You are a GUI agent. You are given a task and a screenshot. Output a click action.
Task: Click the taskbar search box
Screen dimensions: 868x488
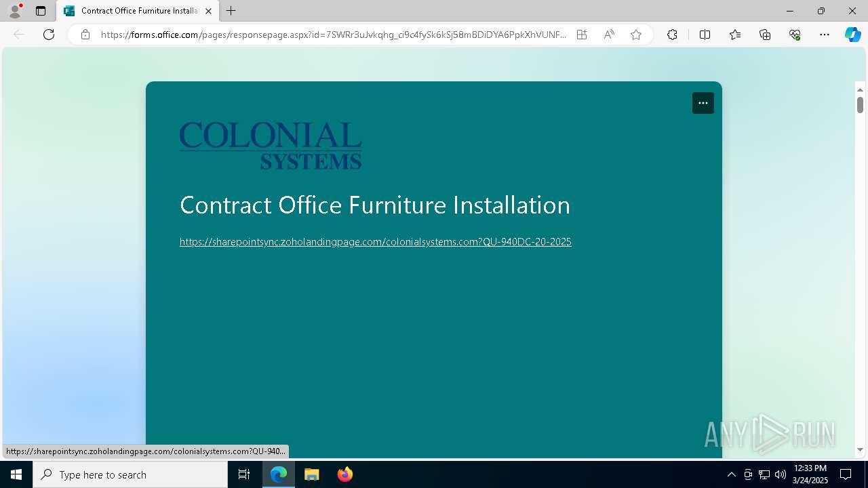[x=130, y=474]
